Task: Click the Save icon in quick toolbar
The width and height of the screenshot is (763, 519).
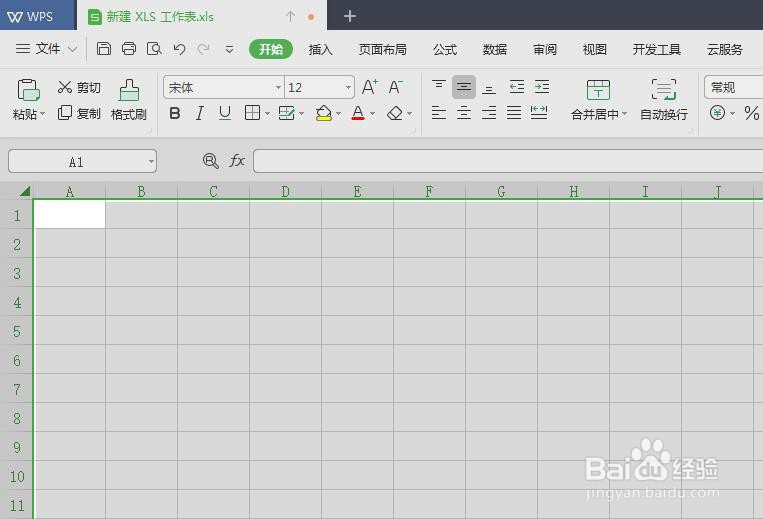Action: click(104, 49)
